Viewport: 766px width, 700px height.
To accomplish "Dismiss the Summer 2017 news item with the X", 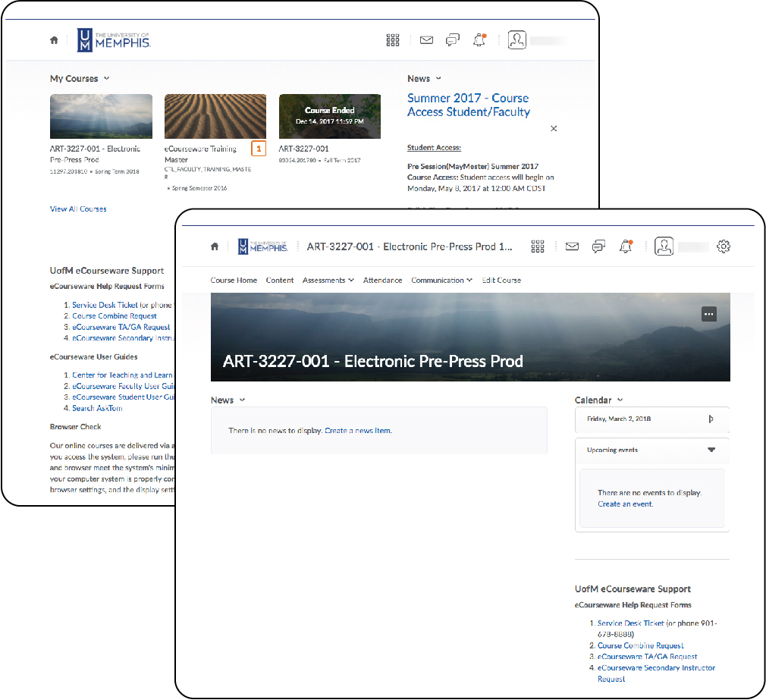I will click(554, 129).
